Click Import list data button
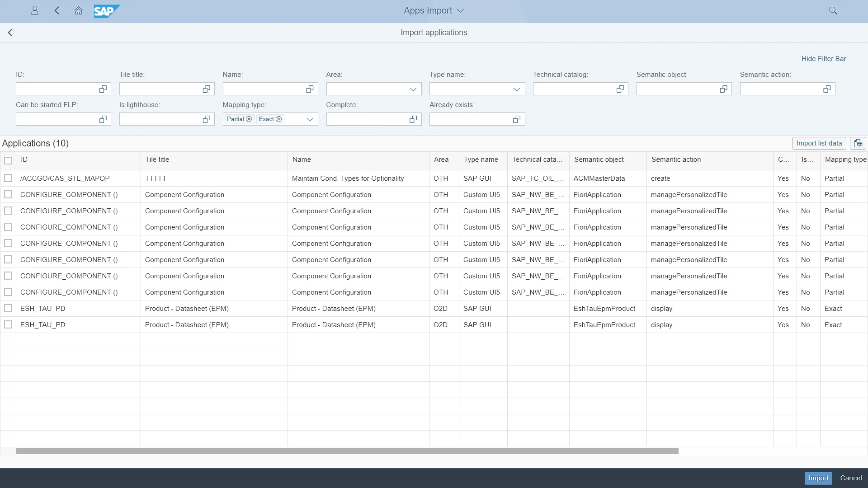This screenshot has width=868, height=488. point(819,143)
